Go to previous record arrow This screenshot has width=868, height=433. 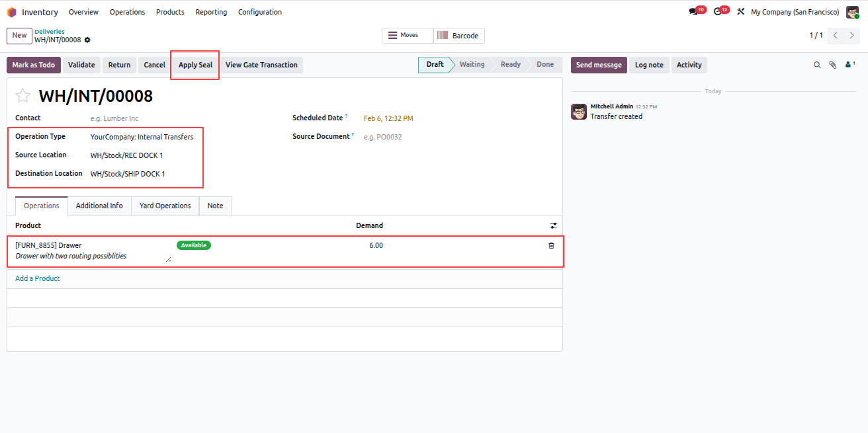(836, 35)
